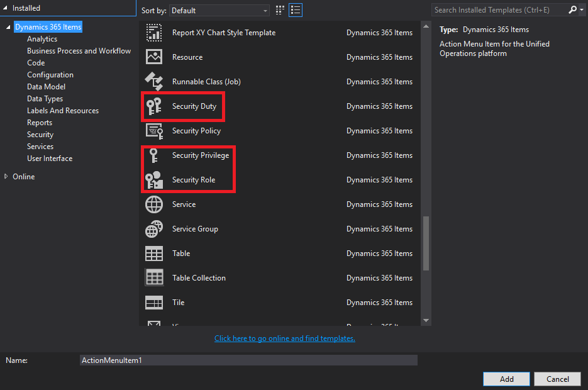Screen dimensions: 588x390
Task: Select the Tile template name
Action: click(x=178, y=303)
